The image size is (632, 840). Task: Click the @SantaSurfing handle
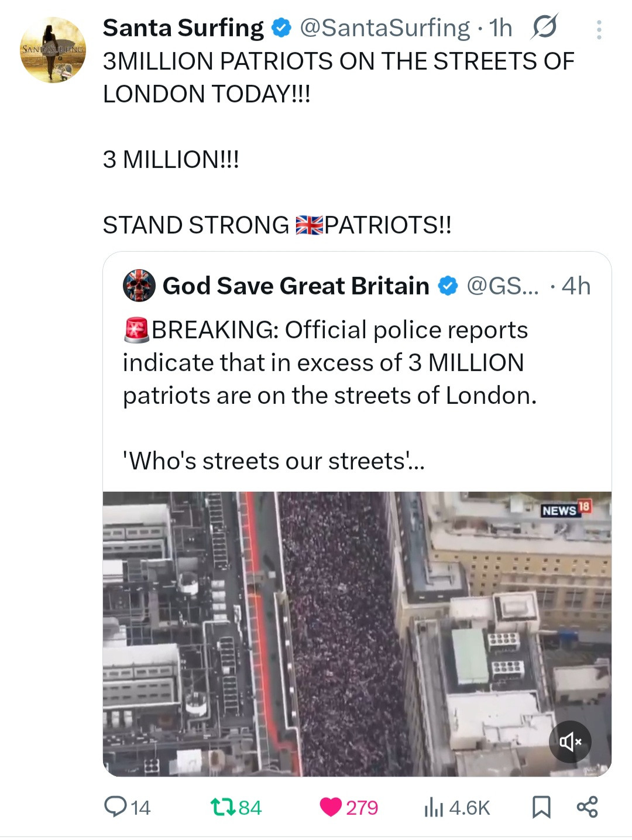click(x=384, y=28)
